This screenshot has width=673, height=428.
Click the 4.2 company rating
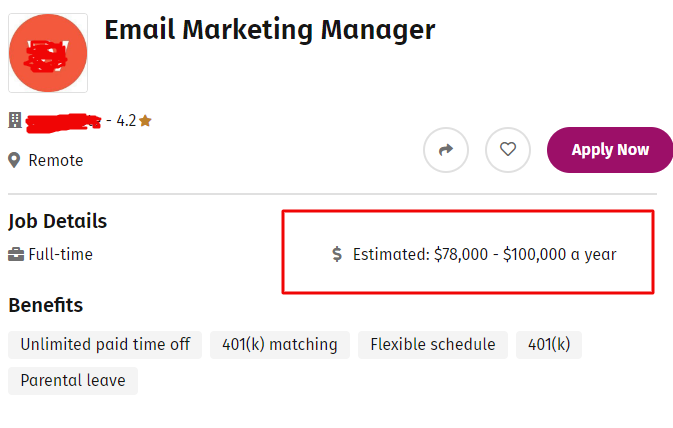[x=126, y=121]
